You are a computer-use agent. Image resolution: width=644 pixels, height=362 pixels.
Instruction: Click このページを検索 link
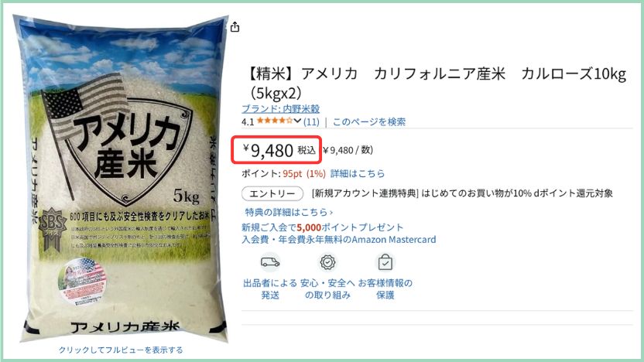point(368,121)
